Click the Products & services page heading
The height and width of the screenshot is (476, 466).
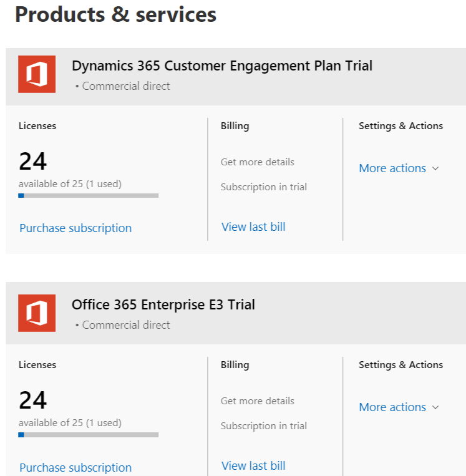coord(115,14)
